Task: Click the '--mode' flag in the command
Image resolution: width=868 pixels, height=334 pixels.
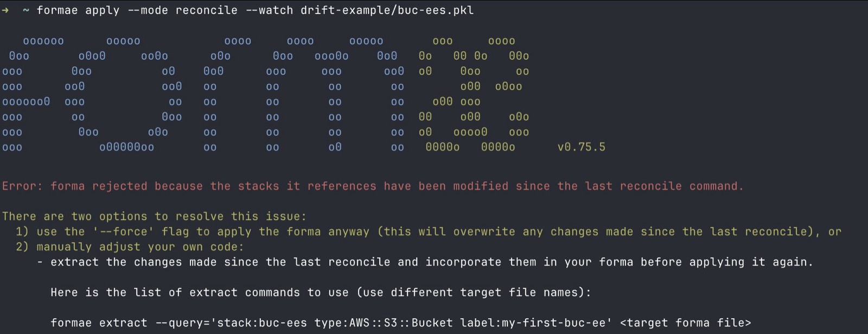Action: click(x=148, y=10)
